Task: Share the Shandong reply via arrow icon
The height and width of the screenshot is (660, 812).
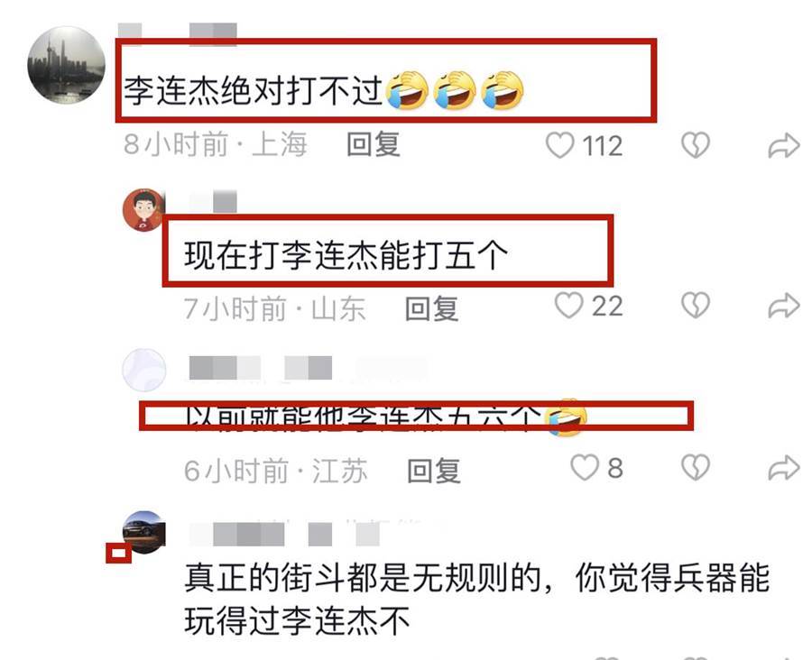Action: click(783, 306)
